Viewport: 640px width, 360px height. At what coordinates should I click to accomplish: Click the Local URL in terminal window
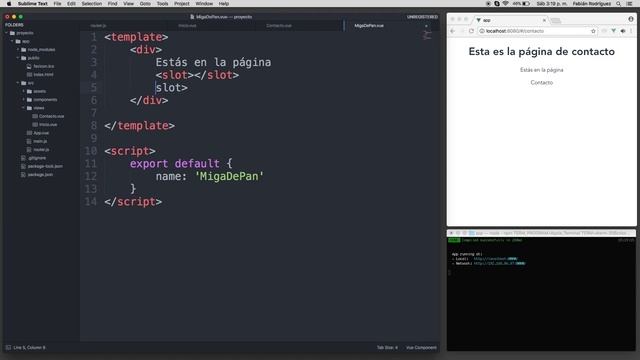pyautogui.click(x=495, y=259)
